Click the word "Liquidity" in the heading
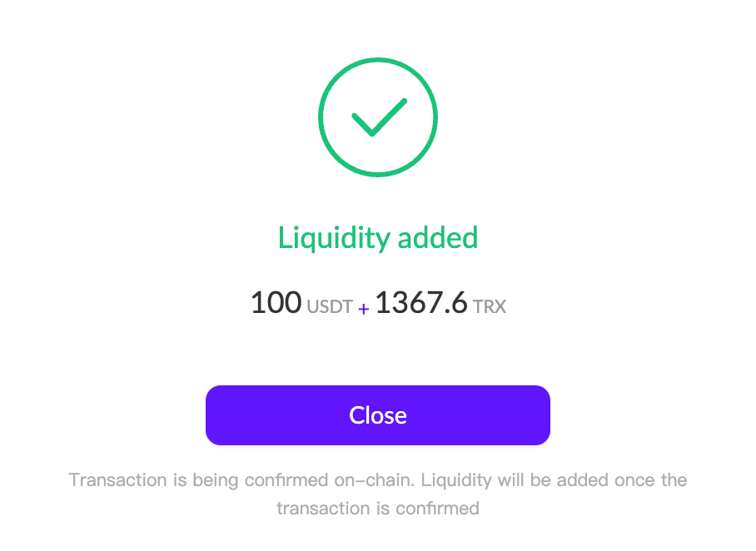Image resolution: width=756 pixels, height=551 pixels. [334, 238]
